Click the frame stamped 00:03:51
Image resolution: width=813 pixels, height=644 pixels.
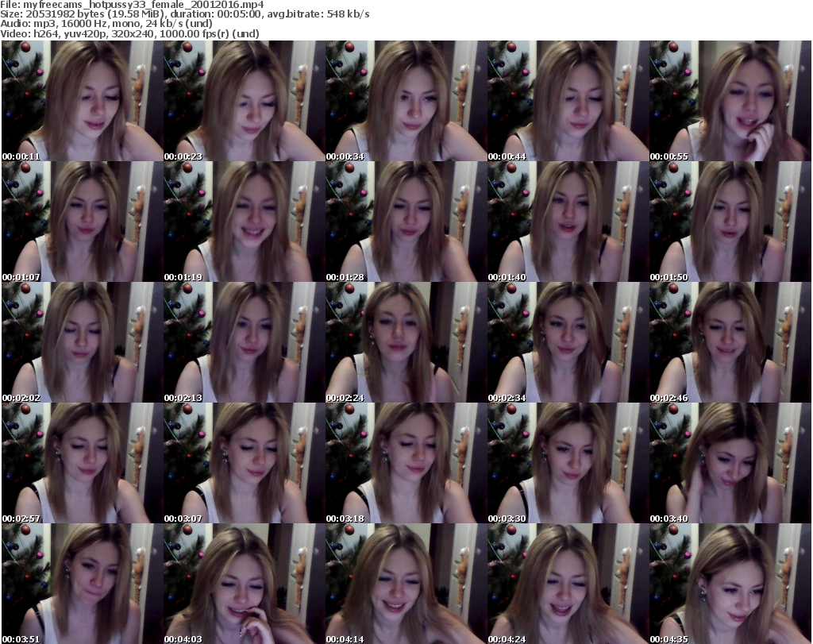pyautogui.click(x=83, y=584)
